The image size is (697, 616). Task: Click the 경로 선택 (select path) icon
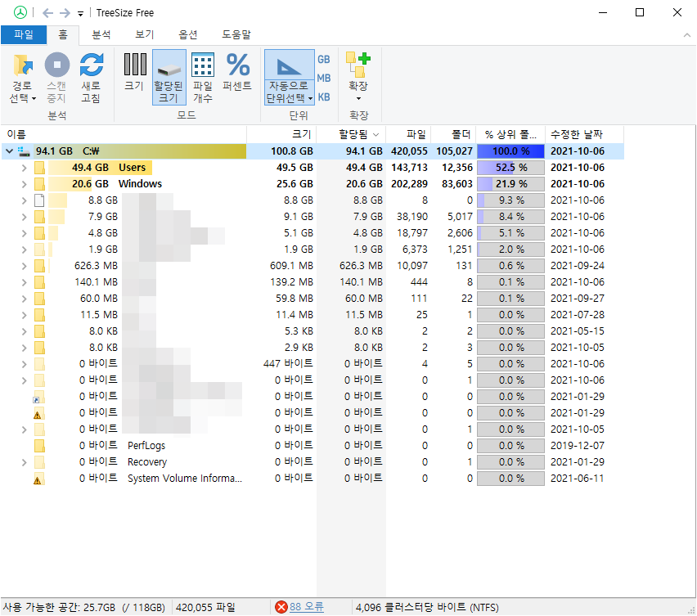[x=23, y=65]
